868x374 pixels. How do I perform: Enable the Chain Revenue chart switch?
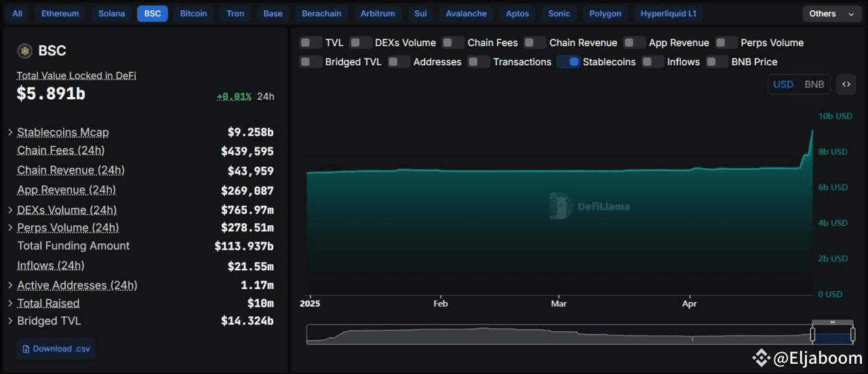534,42
